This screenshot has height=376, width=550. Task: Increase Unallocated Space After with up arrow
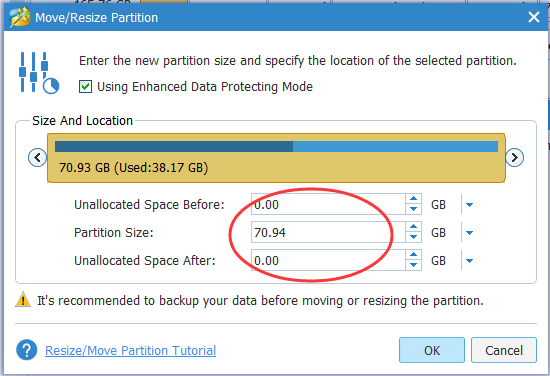tap(413, 255)
